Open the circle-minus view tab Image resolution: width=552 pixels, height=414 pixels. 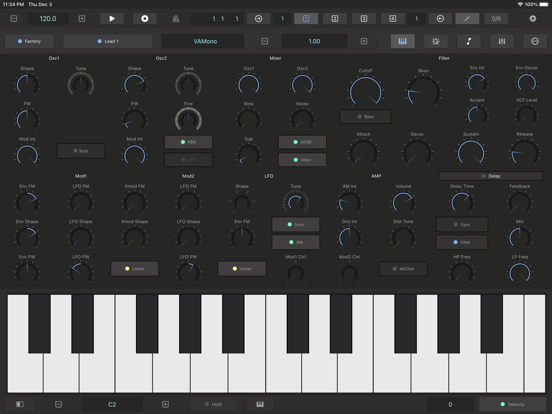tap(535, 41)
